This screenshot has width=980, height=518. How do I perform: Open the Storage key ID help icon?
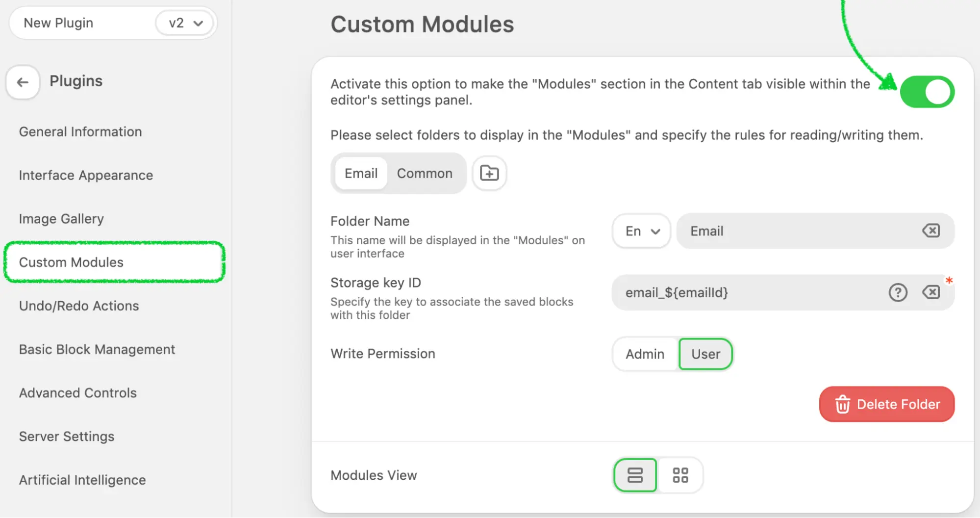point(898,292)
